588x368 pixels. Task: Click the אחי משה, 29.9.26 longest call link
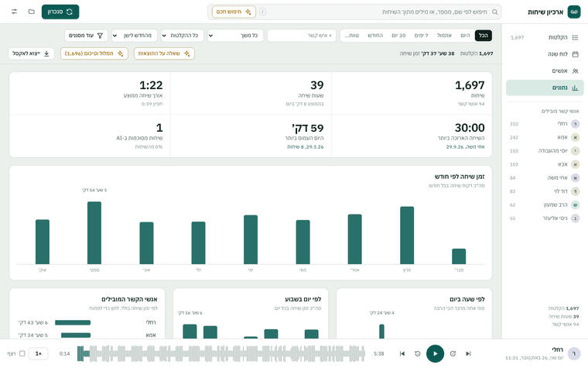pyautogui.click(x=465, y=147)
